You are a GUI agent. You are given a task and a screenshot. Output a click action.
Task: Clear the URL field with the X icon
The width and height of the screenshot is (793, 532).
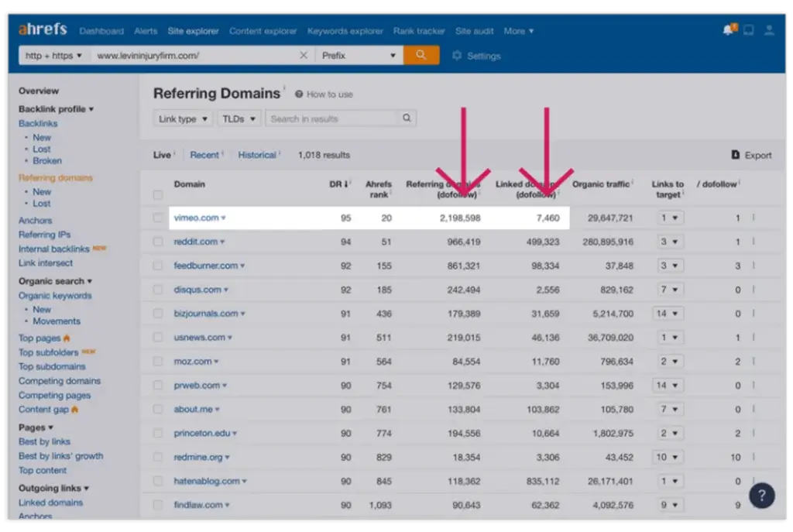304,55
